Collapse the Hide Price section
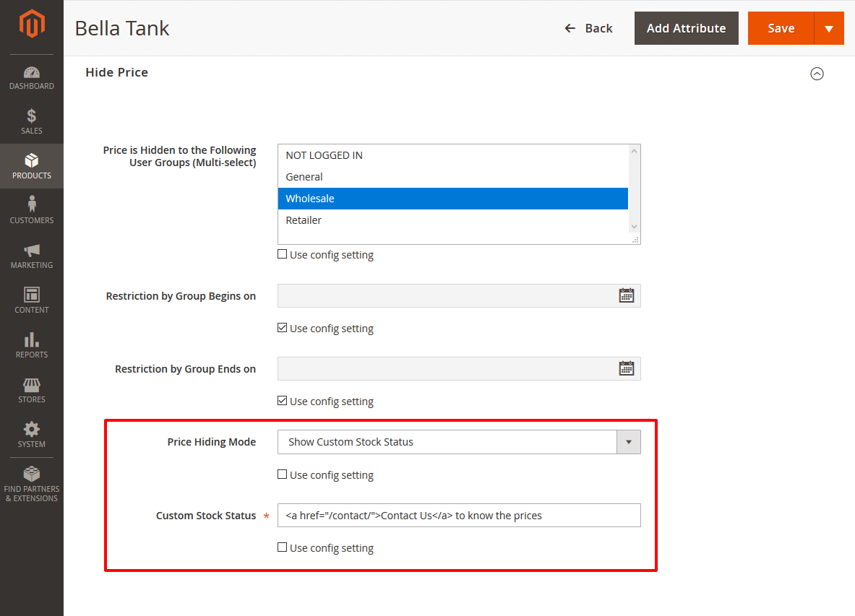This screenshot has width=855, height=616. tap(817, 74)
